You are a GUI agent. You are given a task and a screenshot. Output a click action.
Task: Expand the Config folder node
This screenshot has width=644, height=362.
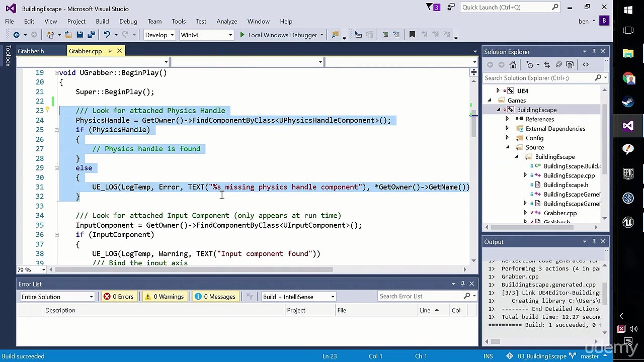(507, 138)
